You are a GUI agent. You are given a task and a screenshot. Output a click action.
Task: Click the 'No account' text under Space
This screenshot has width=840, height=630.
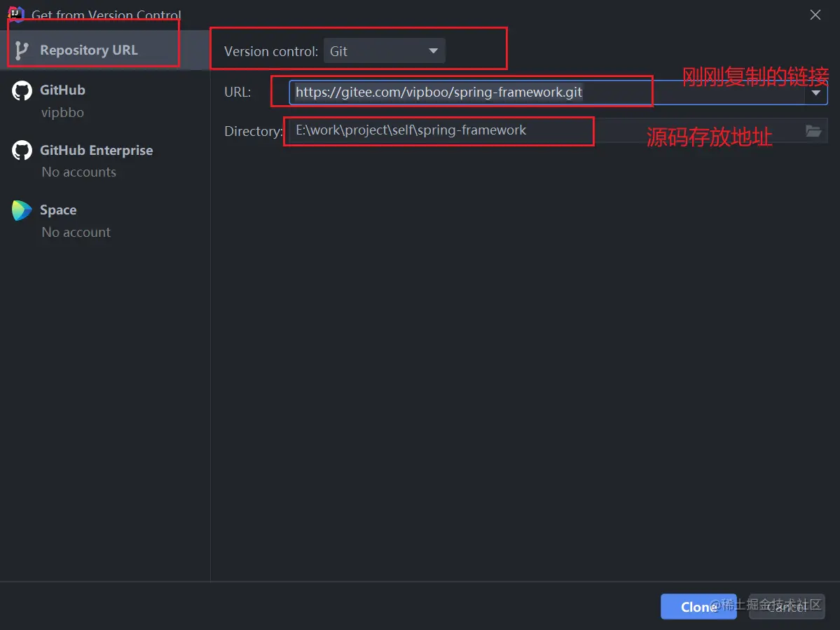tap(76, 232)
